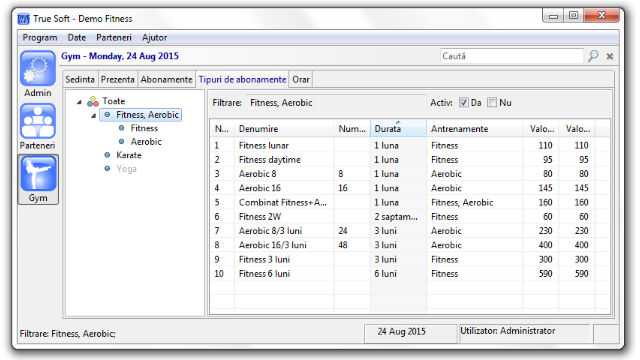This screenshot has width=640, height=360.
Task: Click the Karate bullet icon in tree
Action: coord(107,155)
